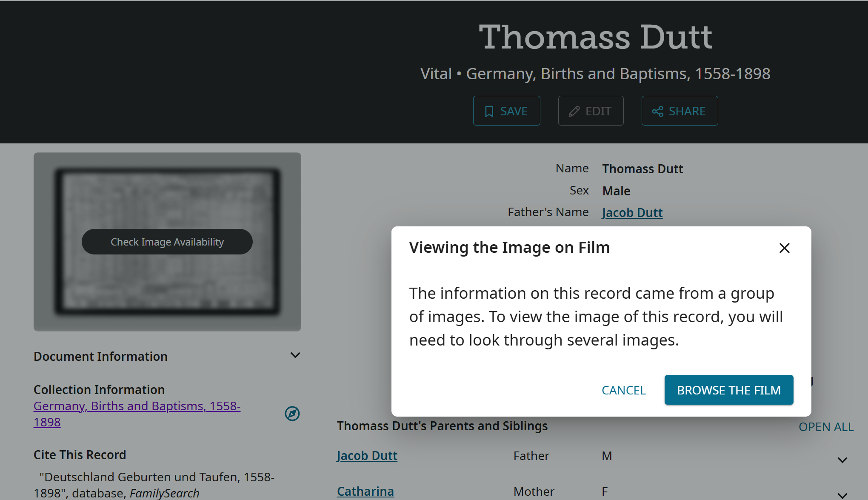
Task: Open Catharina link in family list
Action: pyautogui.click(x=365, y=491)
